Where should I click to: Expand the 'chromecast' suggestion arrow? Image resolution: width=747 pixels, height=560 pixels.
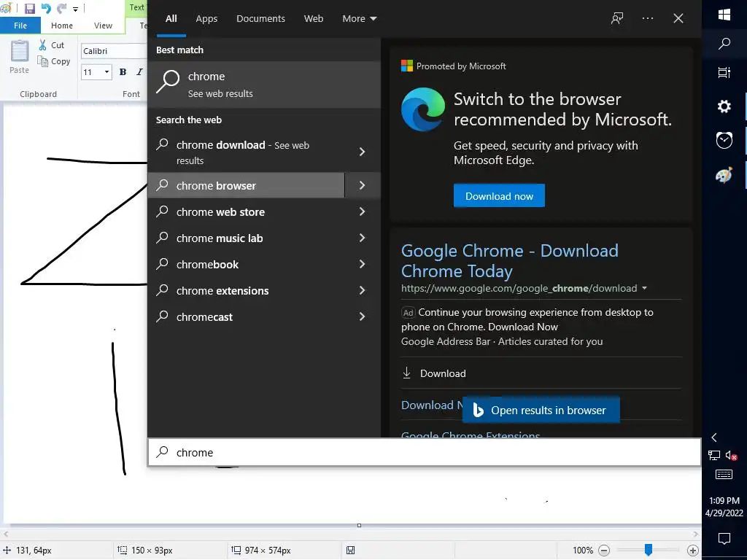point(362,316)
